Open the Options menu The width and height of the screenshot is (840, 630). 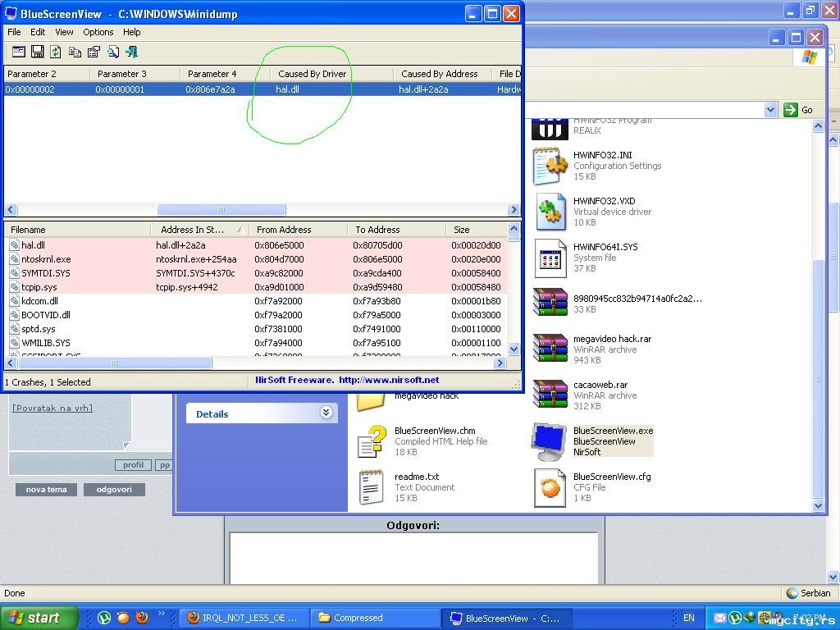(x=98, y=32)
